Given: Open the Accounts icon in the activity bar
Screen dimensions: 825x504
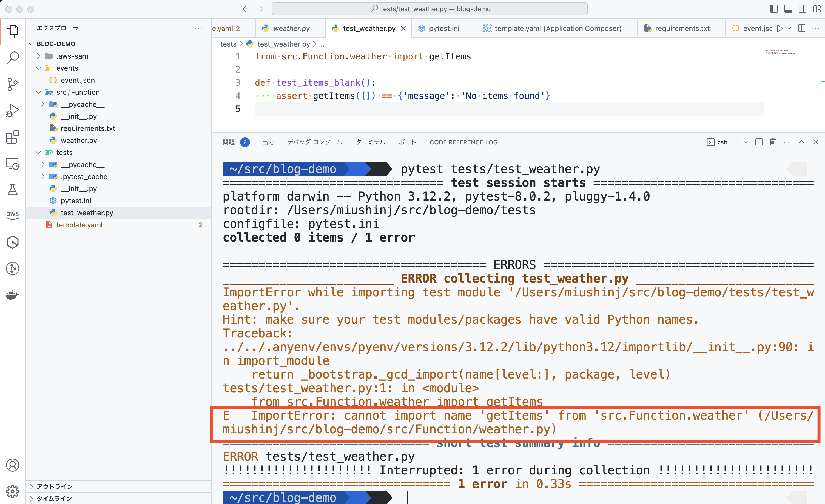Looking at the screenshot, I should pyautogui.click(x=12, y=465).
